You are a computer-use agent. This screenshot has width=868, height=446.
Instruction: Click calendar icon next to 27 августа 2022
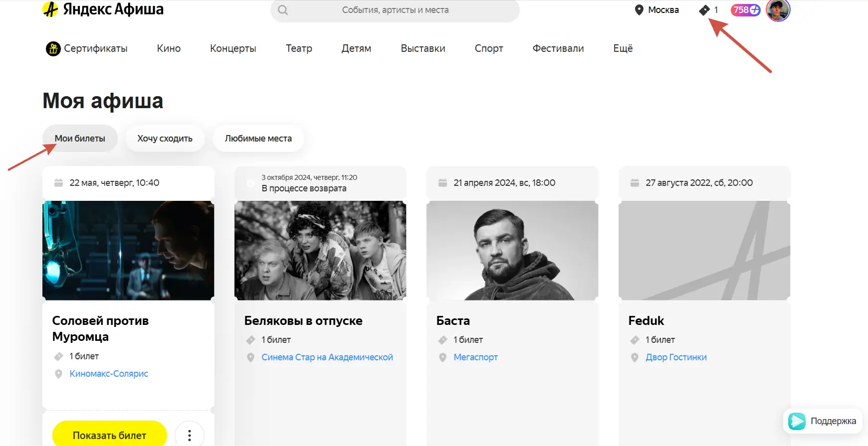(635, 183)
